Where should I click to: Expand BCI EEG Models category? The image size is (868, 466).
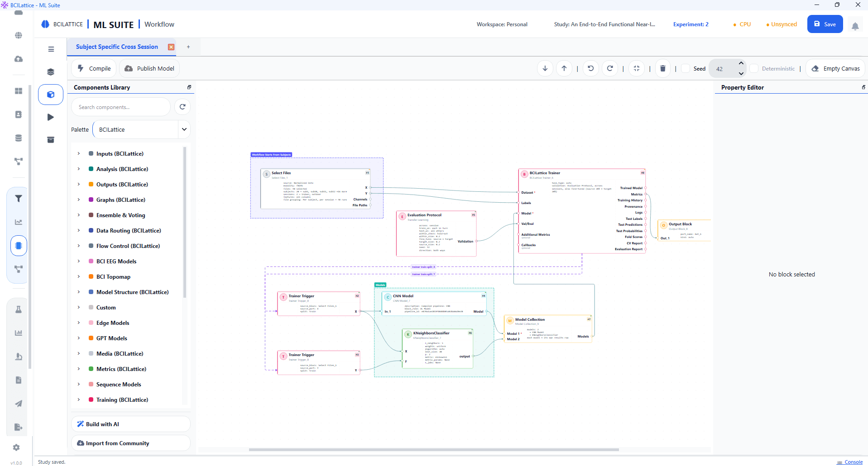pyautogui.click(x=79, y=262)
